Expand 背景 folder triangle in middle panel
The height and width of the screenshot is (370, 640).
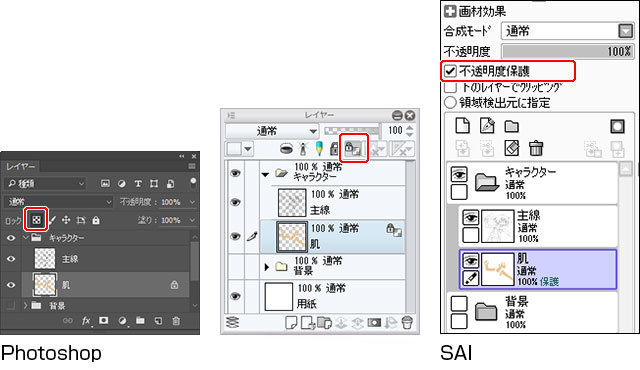[267, 267]
